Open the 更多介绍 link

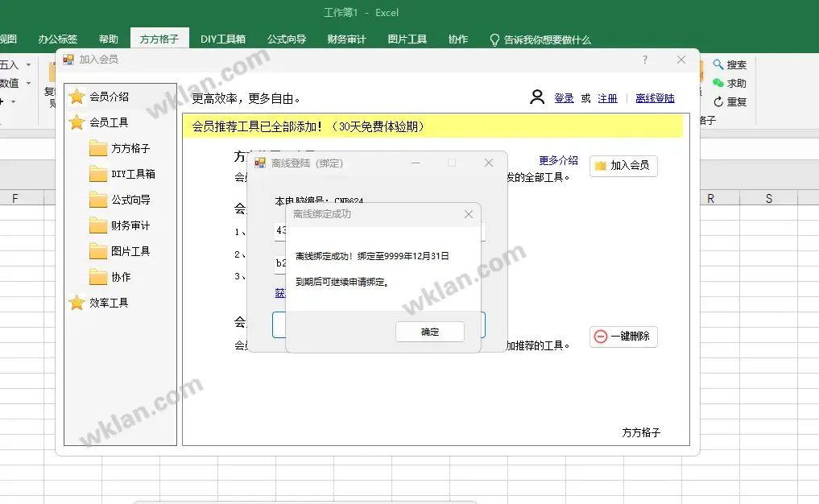558,160
